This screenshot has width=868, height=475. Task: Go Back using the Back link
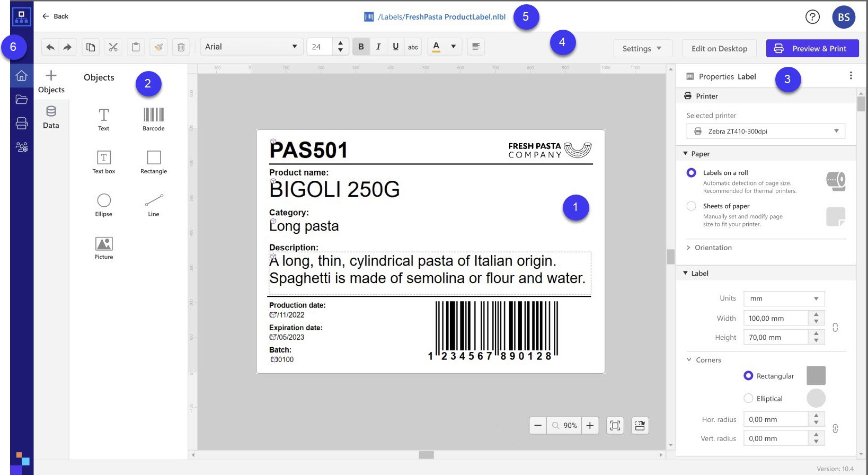(x=56, y=16)
